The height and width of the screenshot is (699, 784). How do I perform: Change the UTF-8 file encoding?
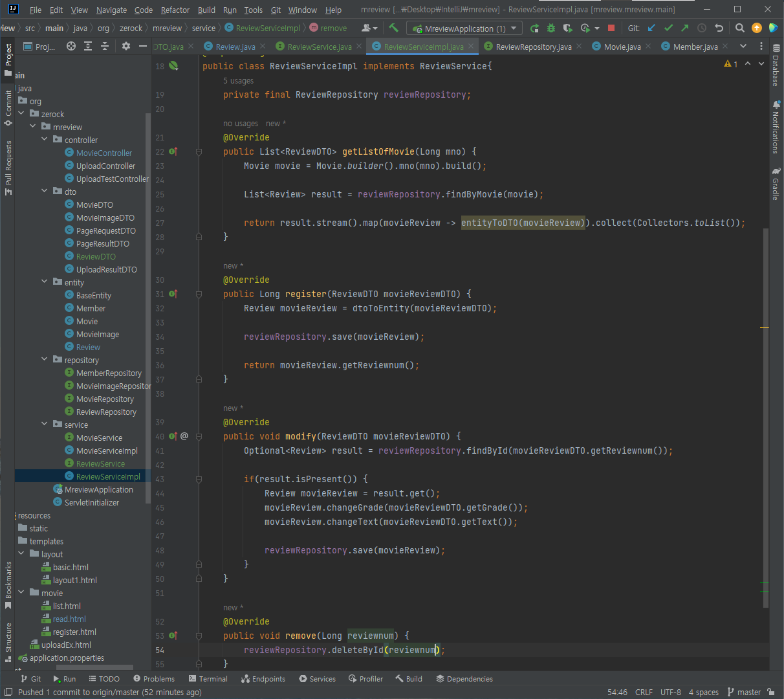point(670,692)
